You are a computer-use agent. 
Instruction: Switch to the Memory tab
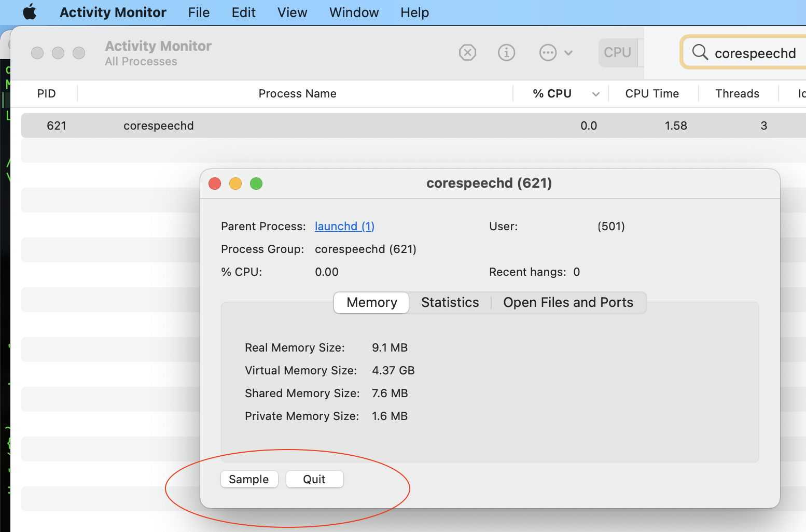(372, 303)
